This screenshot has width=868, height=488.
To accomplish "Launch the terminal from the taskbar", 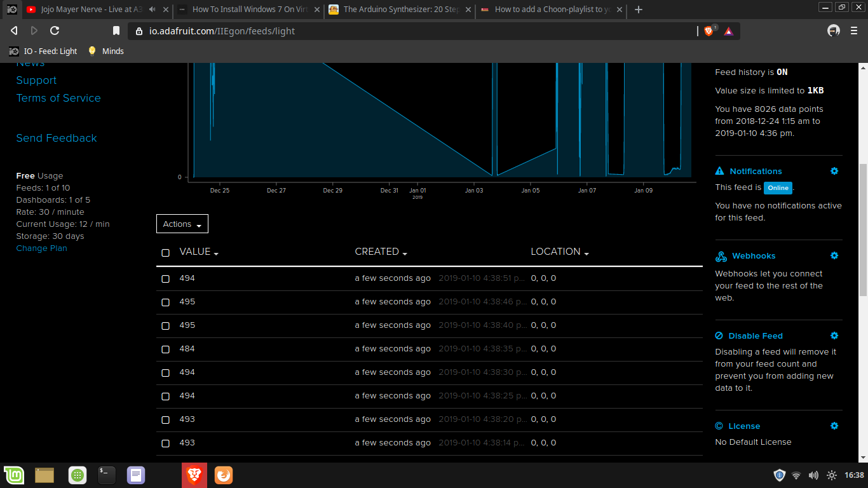I will pos(106,474).
